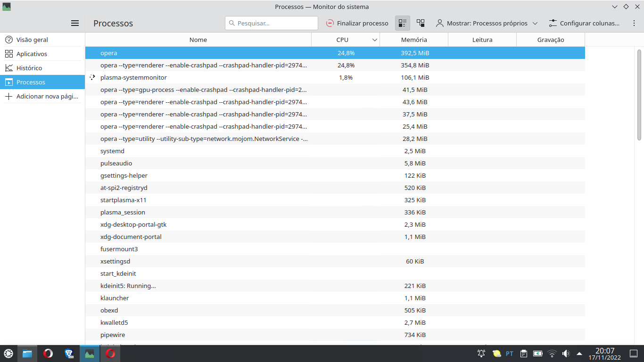This screenshot has width=644, height=362.
Task: Sort by Memória column header
Action: click(x=414, y=40)
